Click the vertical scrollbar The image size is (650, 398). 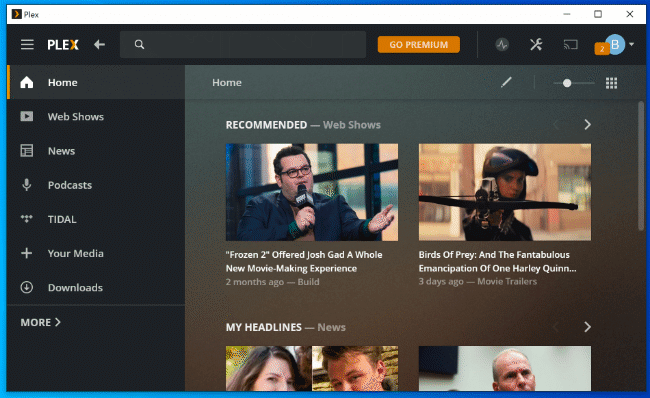[641, 166]
